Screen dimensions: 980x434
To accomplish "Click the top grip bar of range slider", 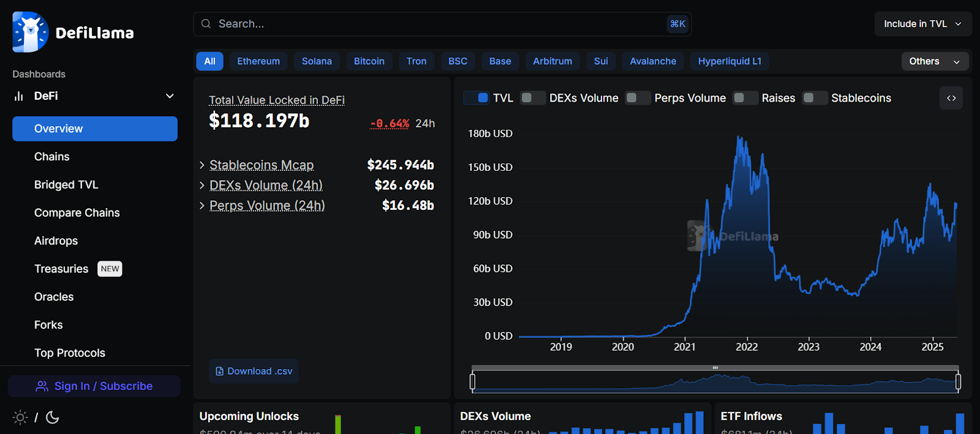I will 715,368.
